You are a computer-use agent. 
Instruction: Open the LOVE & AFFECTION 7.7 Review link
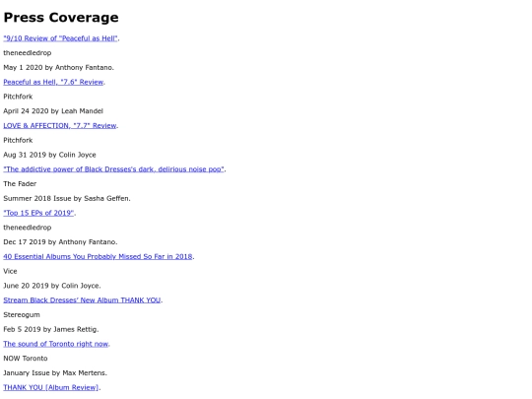[x=60, y=126]
